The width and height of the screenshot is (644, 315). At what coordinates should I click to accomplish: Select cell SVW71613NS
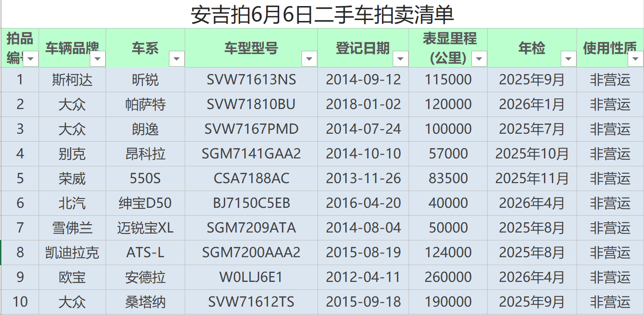251,80
